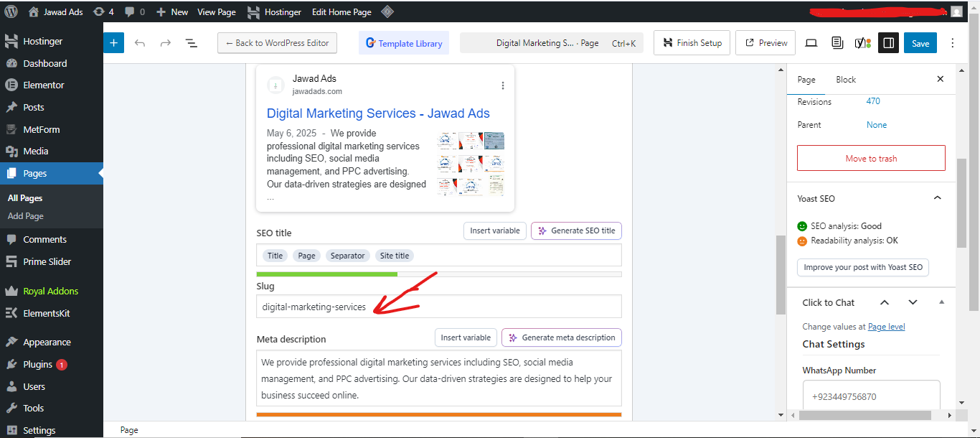Open the document overview list icon
This screenshot has width=980, height=438.
coord(192,43)
